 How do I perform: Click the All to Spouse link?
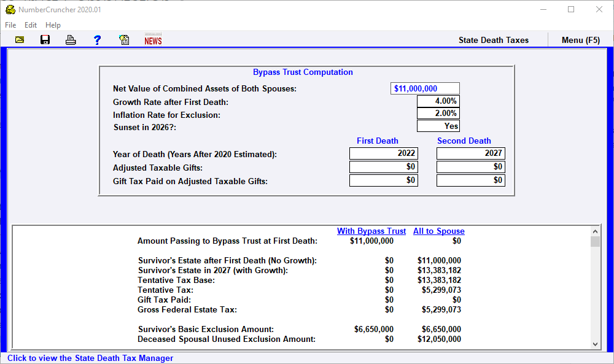[439, 231]
